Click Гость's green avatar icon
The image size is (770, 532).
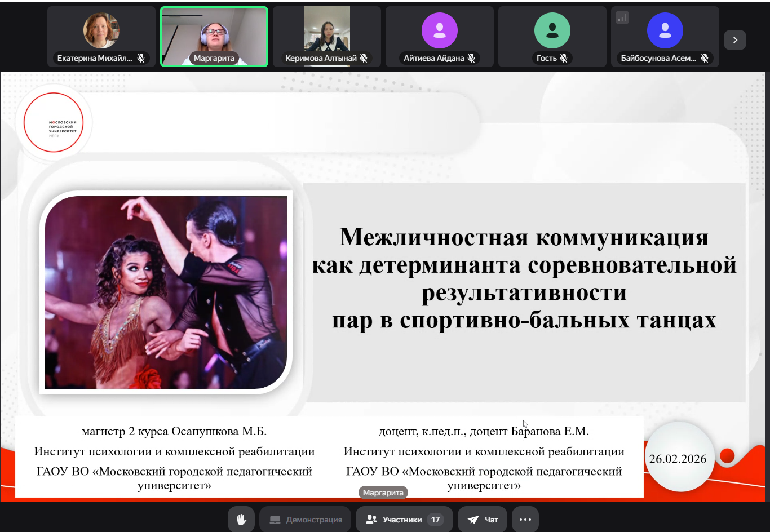552,30
